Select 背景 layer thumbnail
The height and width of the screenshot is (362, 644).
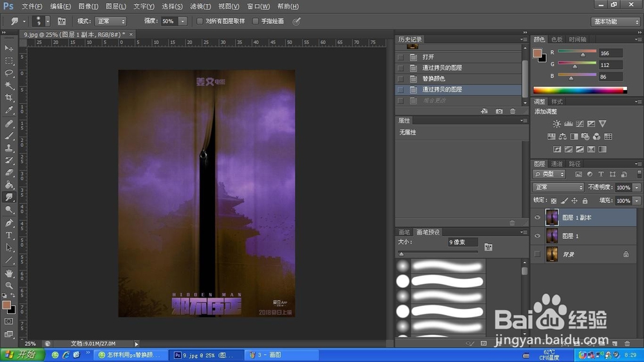pos(552,254)
